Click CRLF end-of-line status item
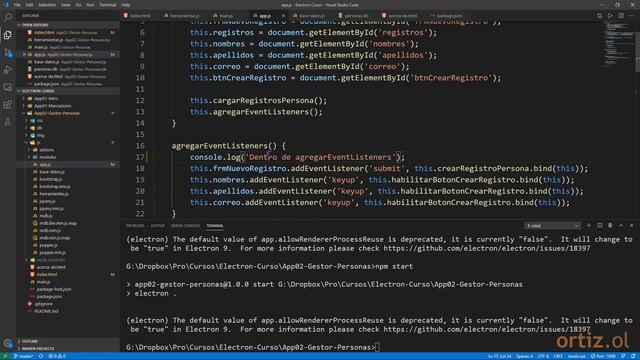The image size is (640, 360). 558,356
